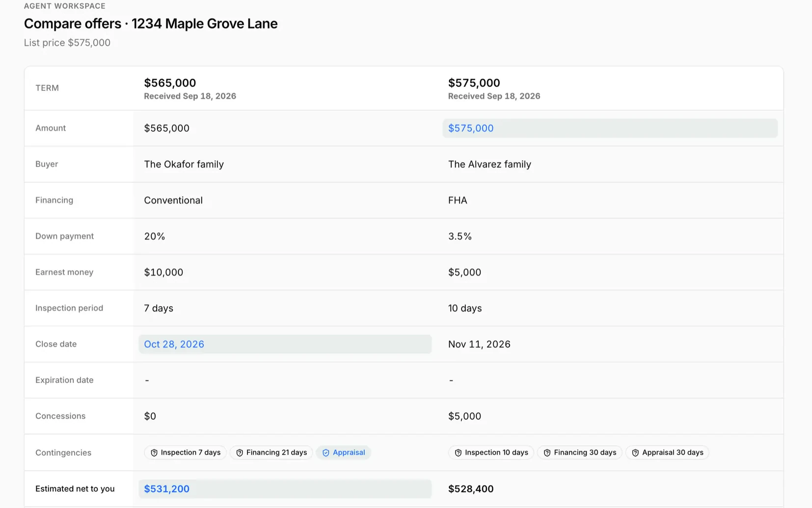The width and height of the screenshot is (812, 508).
Task: Click the blue shield icon beside Appraisal
Action: click(326, 453)
